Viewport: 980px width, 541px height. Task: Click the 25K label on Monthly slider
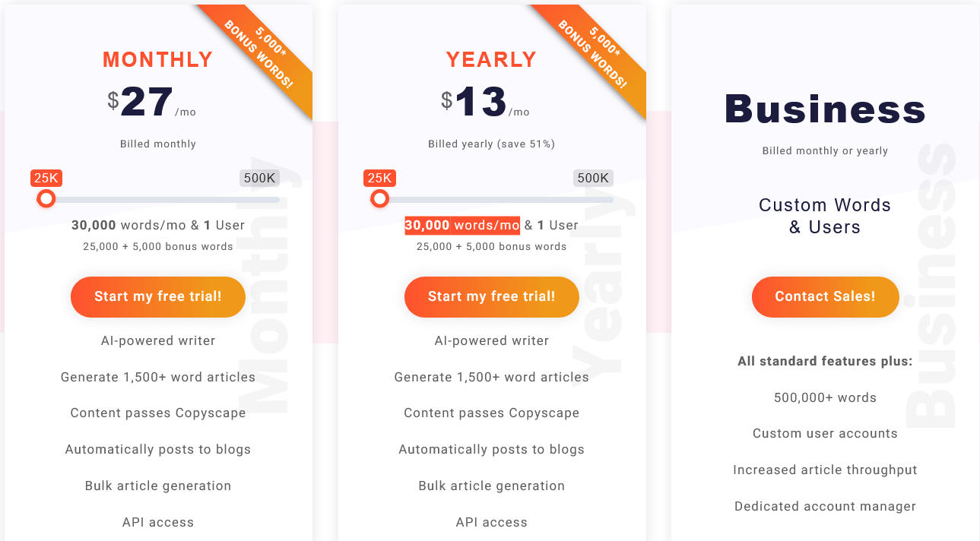pyautogui.click(x=46, y=179)
